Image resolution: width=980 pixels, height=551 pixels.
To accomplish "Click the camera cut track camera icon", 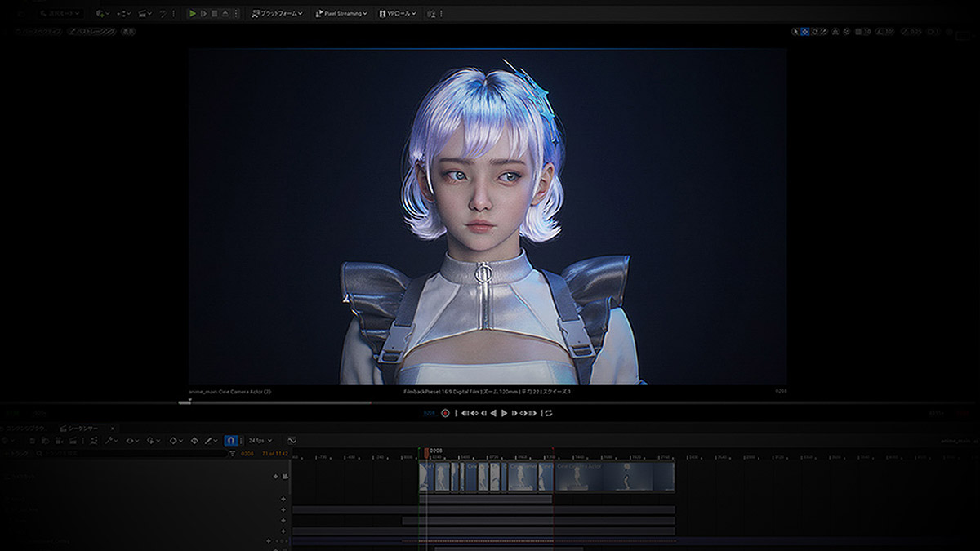I will 285,476.
